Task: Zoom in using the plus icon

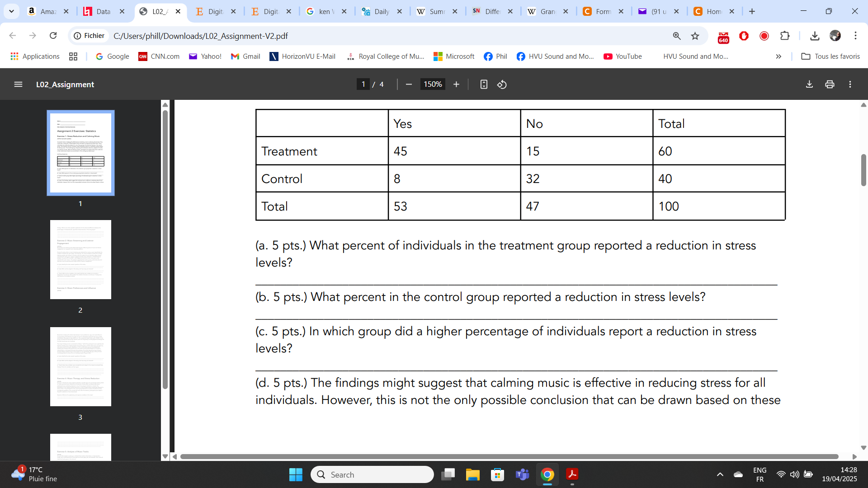Action: click(456, 84)
